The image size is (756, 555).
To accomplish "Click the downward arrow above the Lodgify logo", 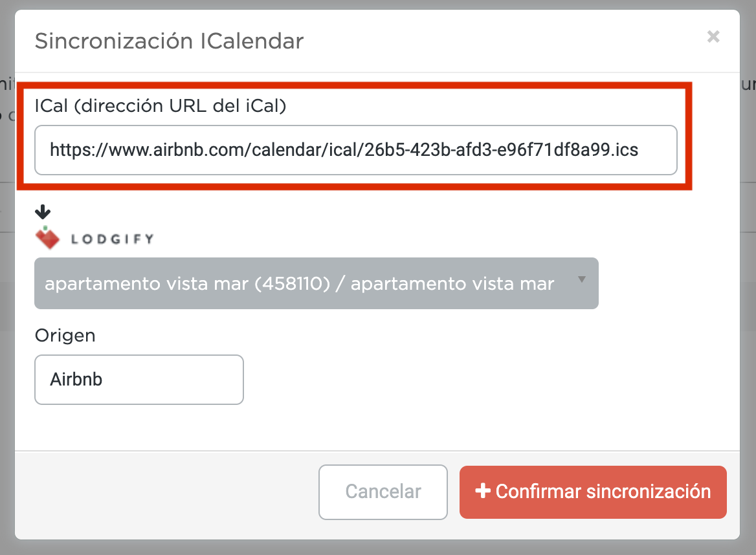I will click(x=42, y=211).
